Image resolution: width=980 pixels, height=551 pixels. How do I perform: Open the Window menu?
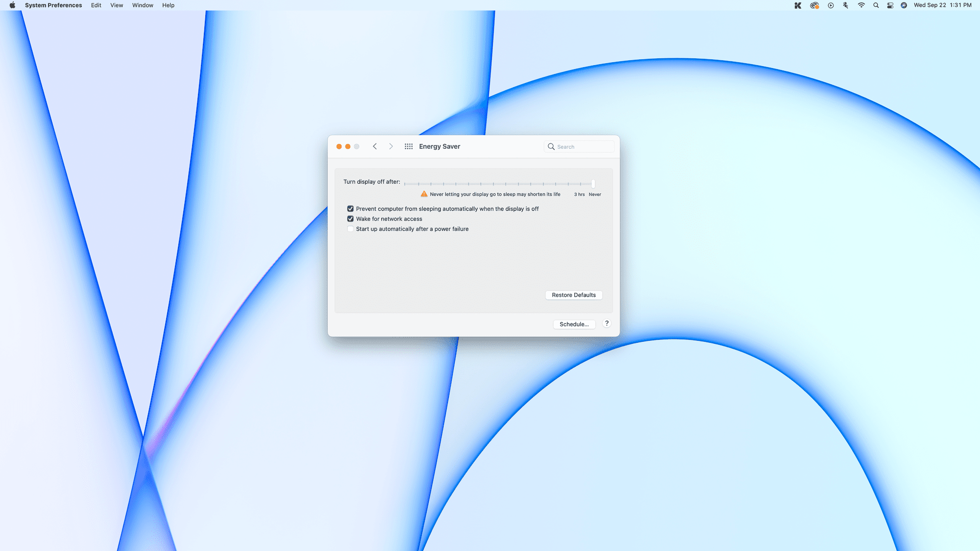coord(141,5)
